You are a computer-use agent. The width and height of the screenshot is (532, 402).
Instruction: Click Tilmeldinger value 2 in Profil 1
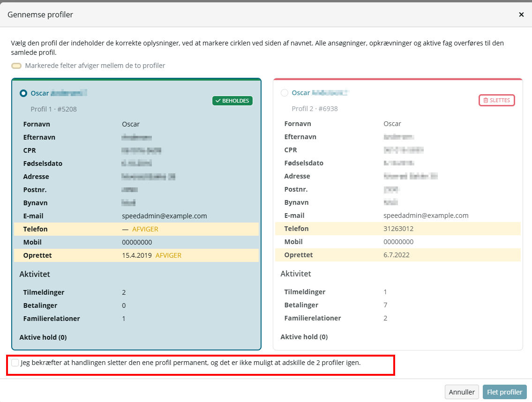point(124,292)
